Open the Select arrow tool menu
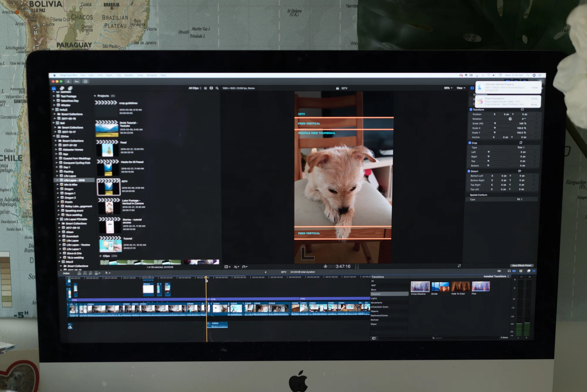The width and height of the screenshot is (587, 392). click(x=108, y=273)
